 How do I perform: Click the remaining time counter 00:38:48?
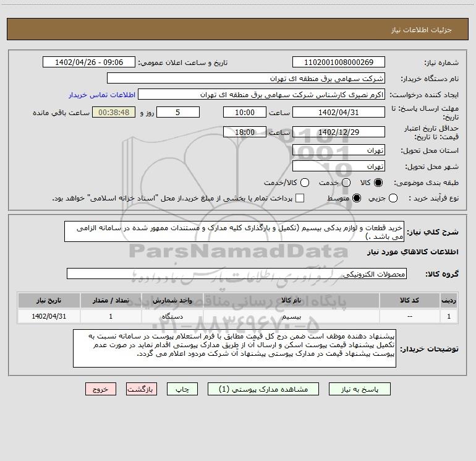click(x=114, y=112)
